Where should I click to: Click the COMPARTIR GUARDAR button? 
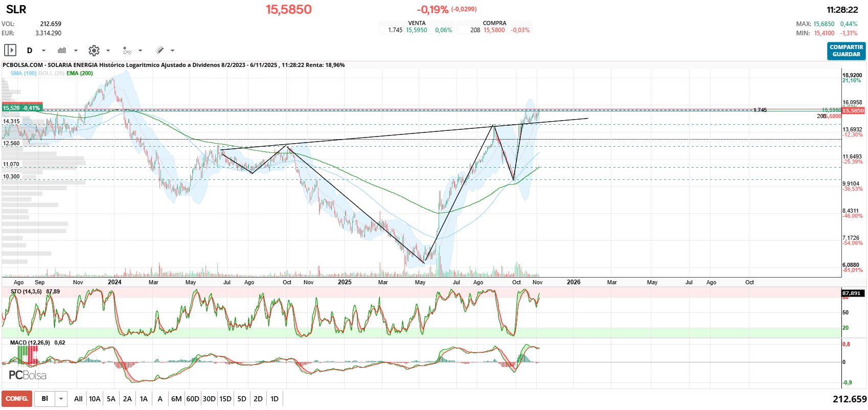coord(846,51)
